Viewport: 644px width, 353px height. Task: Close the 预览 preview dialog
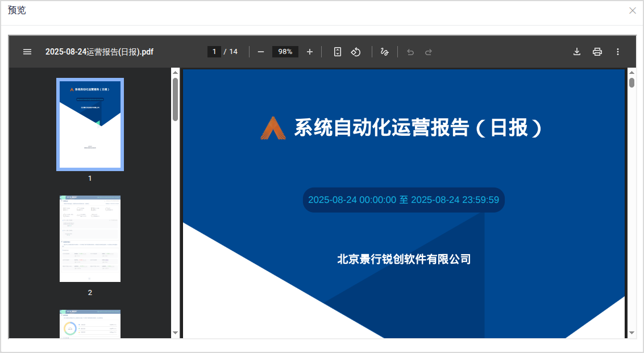632,11
